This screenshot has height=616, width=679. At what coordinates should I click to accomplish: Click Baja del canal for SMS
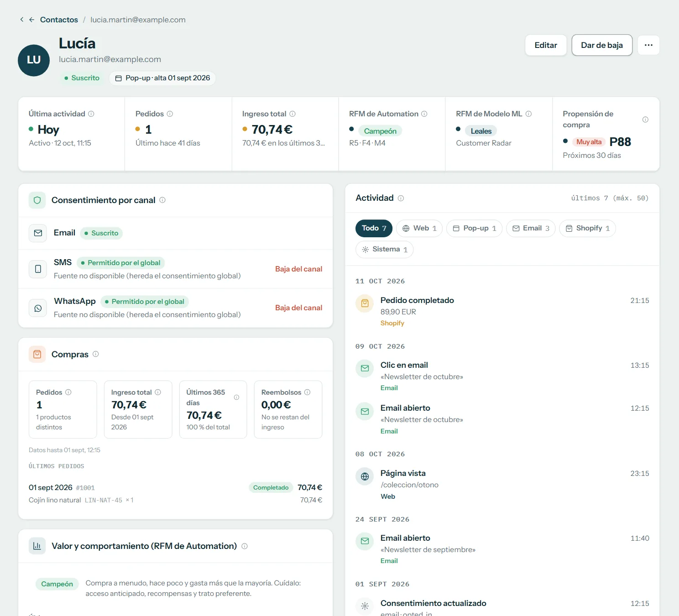pos(298,269)
